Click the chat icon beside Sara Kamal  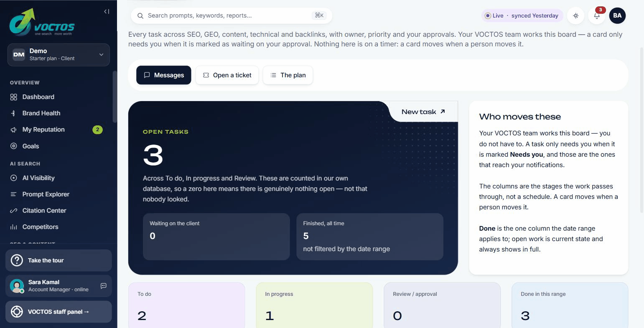point(104,286)
